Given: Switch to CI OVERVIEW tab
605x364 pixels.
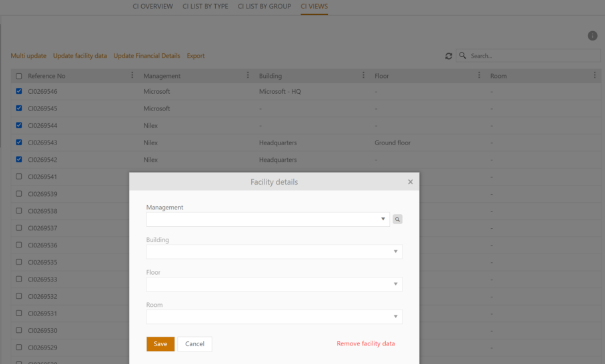Looking at the screenshot, I should (x=153, y=7).
